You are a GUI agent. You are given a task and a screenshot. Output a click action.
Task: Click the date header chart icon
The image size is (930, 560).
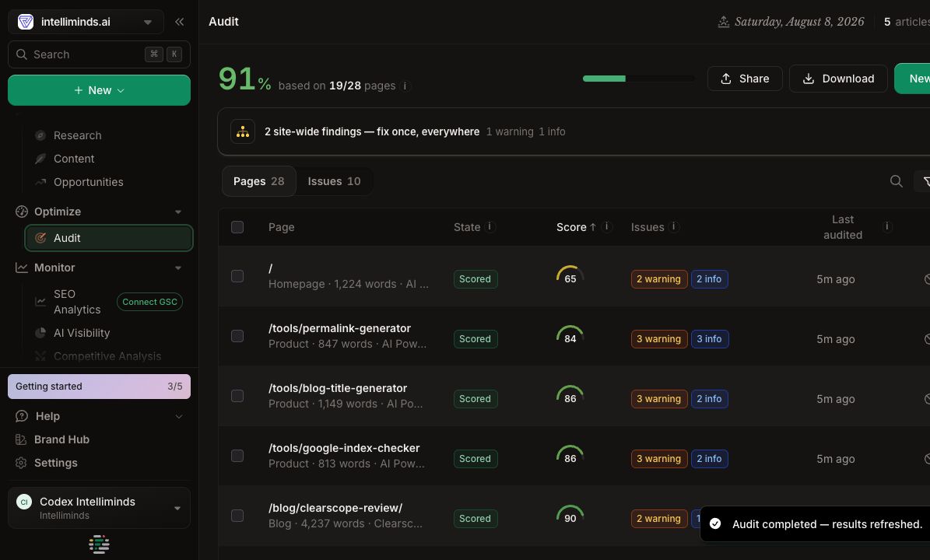724,22
